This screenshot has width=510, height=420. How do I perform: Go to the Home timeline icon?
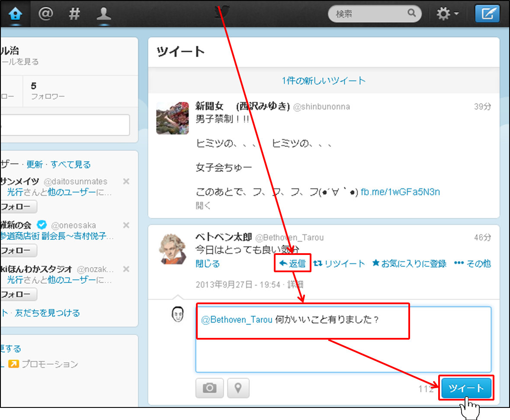pos(15,14)
